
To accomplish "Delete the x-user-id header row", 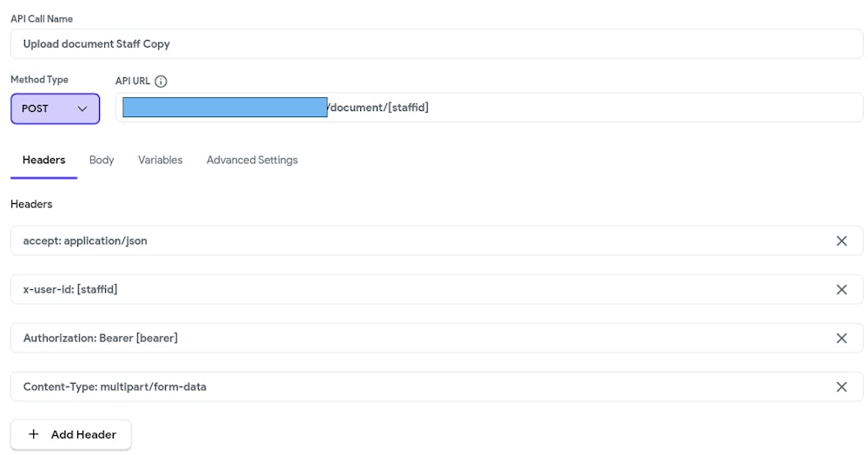I will coord(841,290).
